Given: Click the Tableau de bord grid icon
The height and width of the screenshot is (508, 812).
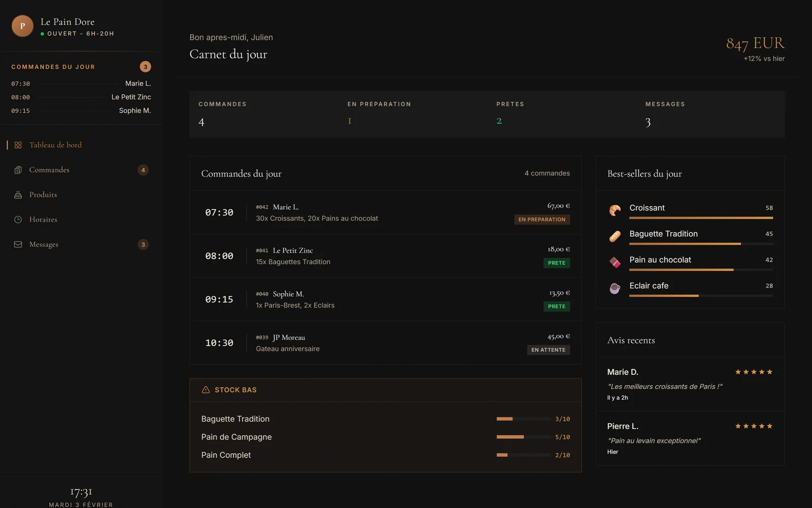Looking at the screenshot, I should [18, 145].
